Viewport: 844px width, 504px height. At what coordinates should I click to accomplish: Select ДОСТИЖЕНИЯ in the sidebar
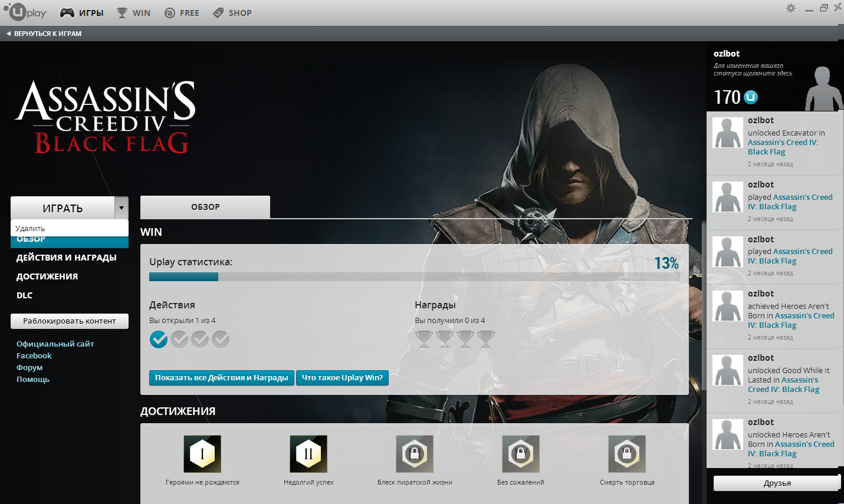click(47, 276)
